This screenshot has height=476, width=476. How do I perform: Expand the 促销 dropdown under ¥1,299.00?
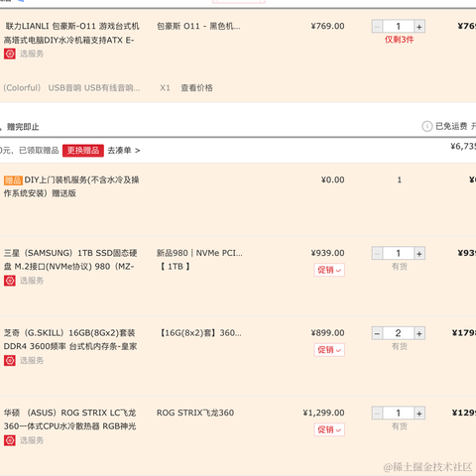click(329, 429)
